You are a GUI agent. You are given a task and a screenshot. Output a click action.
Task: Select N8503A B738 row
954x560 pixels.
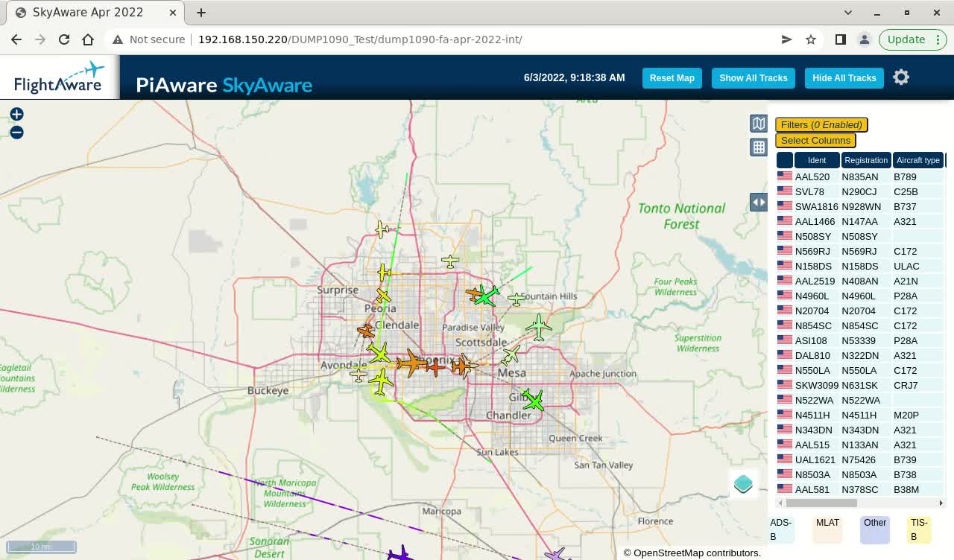point(860,474)
